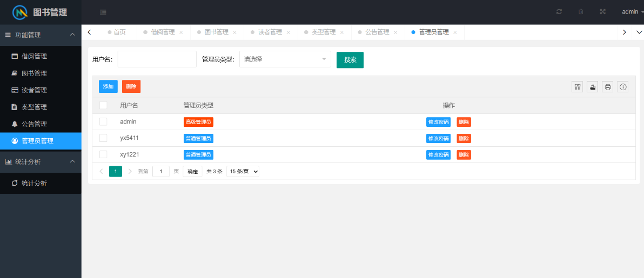Switch to the 读者管理 tab
Image resolution: width=644 pixels, height=278 pixels.
270,32
